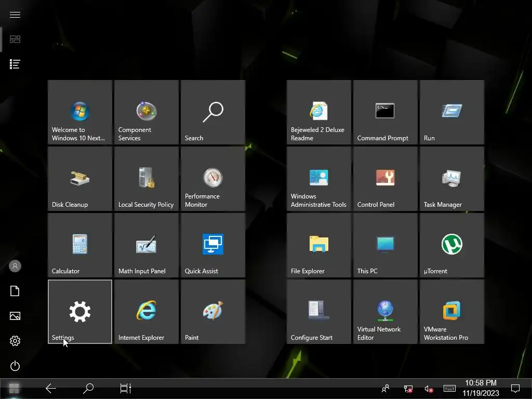Open Math Input Panel tile
This screenshot has width=532, height=399.
(x=146, y=245)
